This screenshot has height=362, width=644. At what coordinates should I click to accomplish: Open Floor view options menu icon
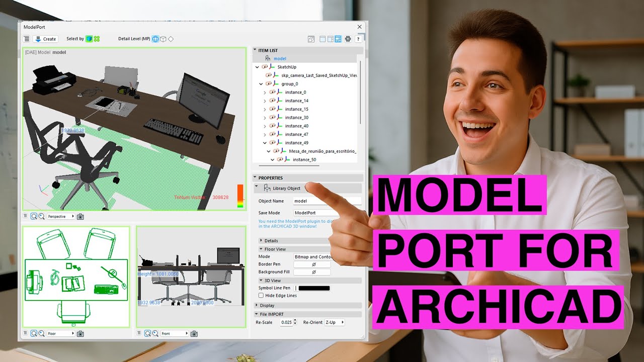(x=25, y=333)
